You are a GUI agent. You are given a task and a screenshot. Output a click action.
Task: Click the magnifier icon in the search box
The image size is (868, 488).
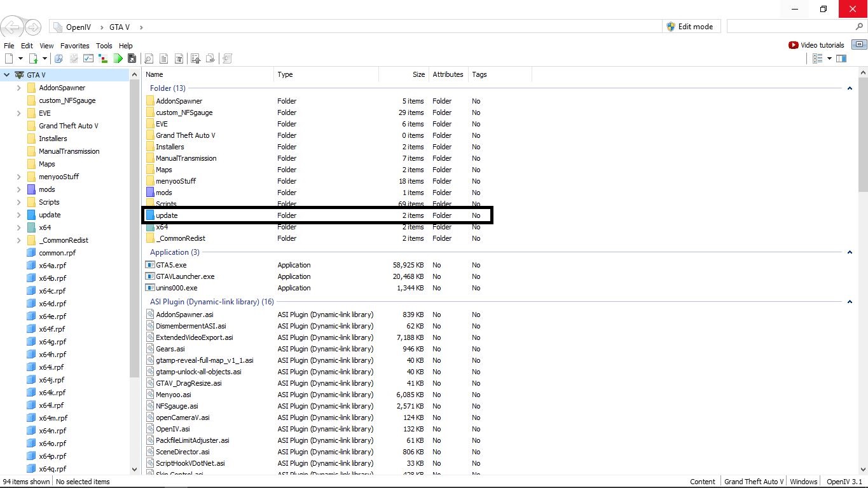[859, 27]
